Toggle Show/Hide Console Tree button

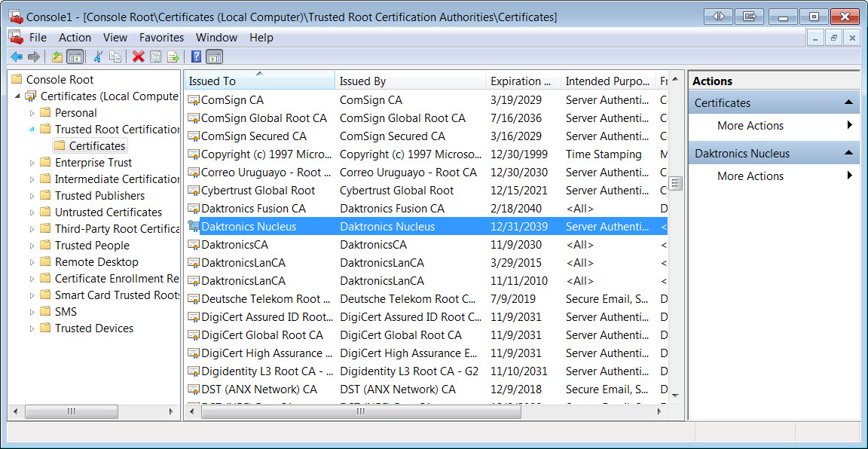(75, 57)
